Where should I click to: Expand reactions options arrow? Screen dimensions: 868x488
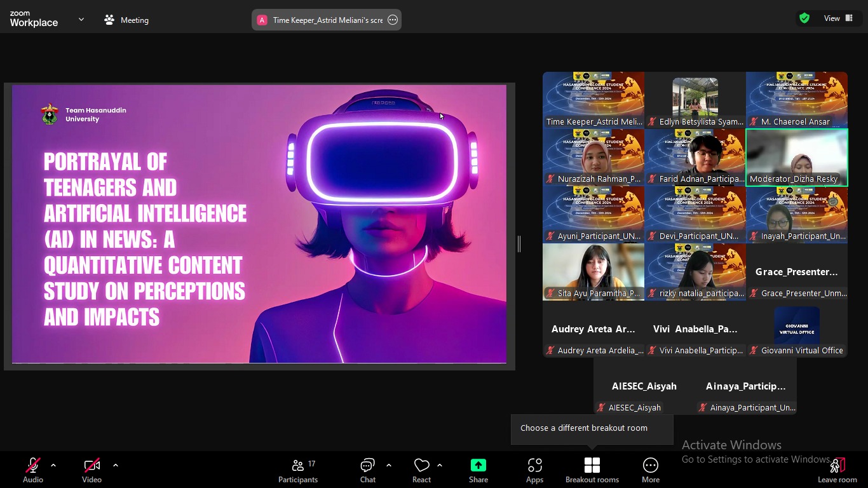click(440, 465)
